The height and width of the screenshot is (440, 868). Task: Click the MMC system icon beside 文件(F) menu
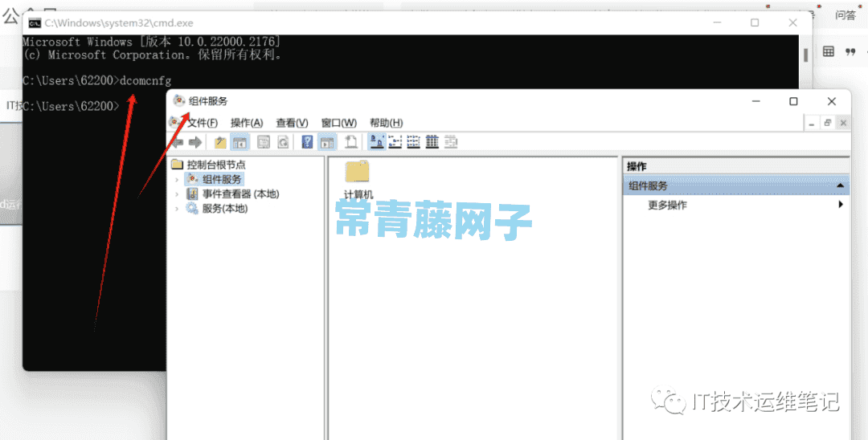[x=175, y=122]
